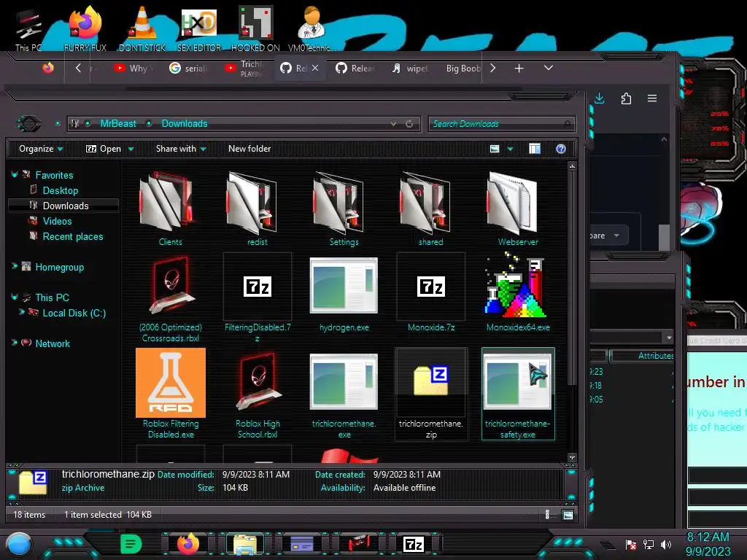Open a new Firefox tab
Viewport: 747px width, 560px height.
(x=519, y=69)
